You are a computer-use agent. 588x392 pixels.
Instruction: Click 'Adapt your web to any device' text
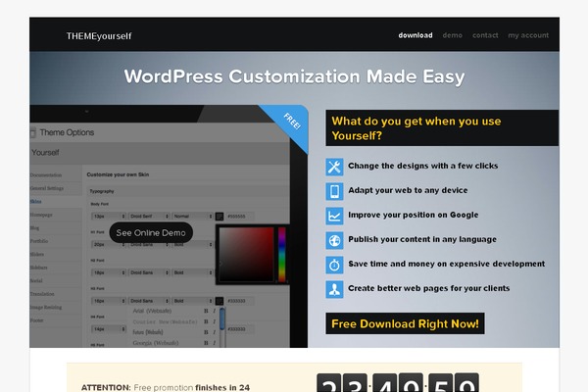click(x=408, y=190)
